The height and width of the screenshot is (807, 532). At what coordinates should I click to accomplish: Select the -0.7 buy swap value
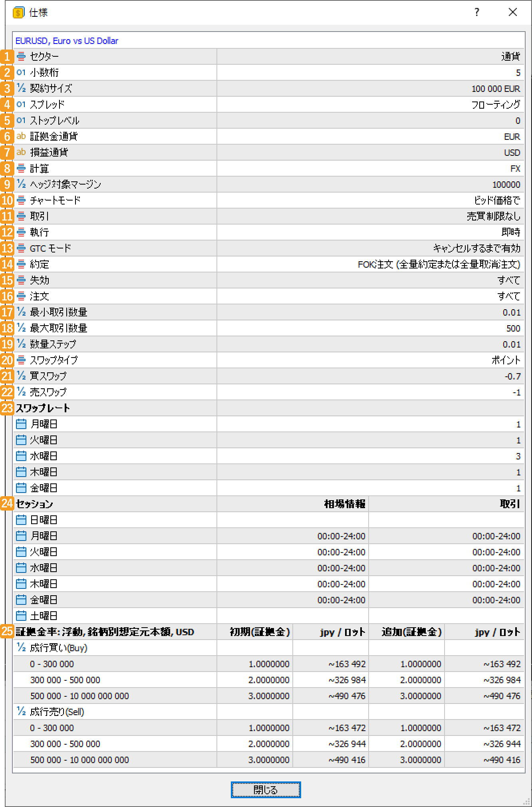(x=512, y=376)
